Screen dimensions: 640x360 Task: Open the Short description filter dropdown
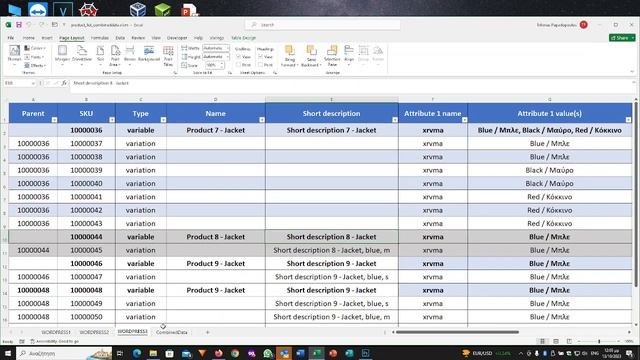click(x=395, y=120)
